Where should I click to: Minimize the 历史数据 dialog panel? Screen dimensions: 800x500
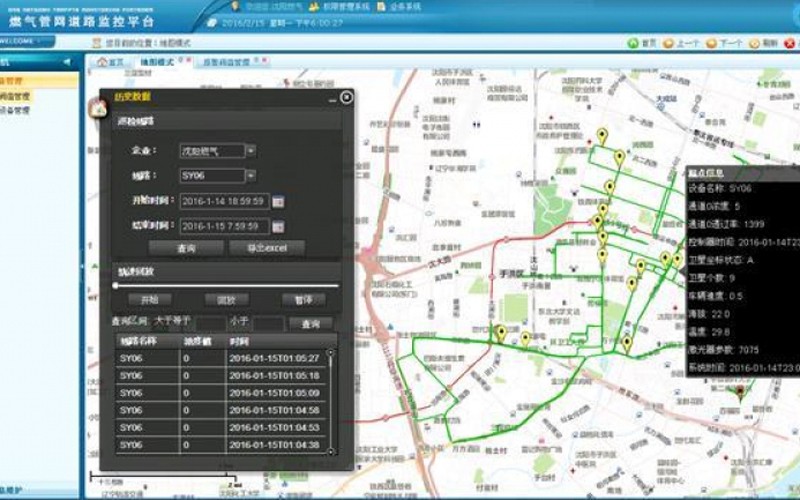(332, 98)
